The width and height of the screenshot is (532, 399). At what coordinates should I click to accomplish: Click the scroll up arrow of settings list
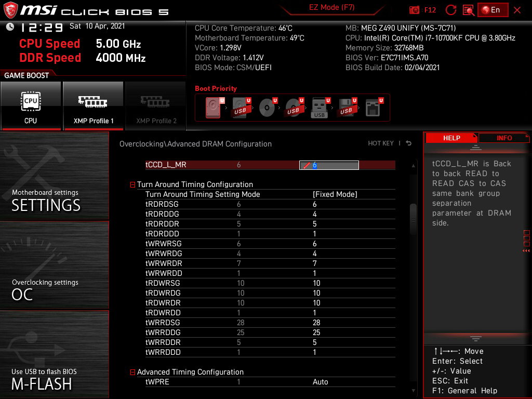pos(413,166)
